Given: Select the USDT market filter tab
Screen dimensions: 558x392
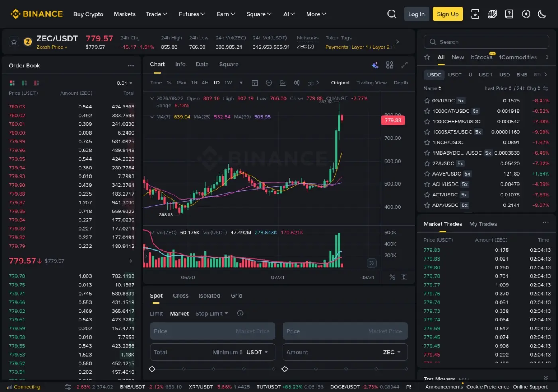Looking at the screenshot, I should pyautogui.click(x=455, y=75).
